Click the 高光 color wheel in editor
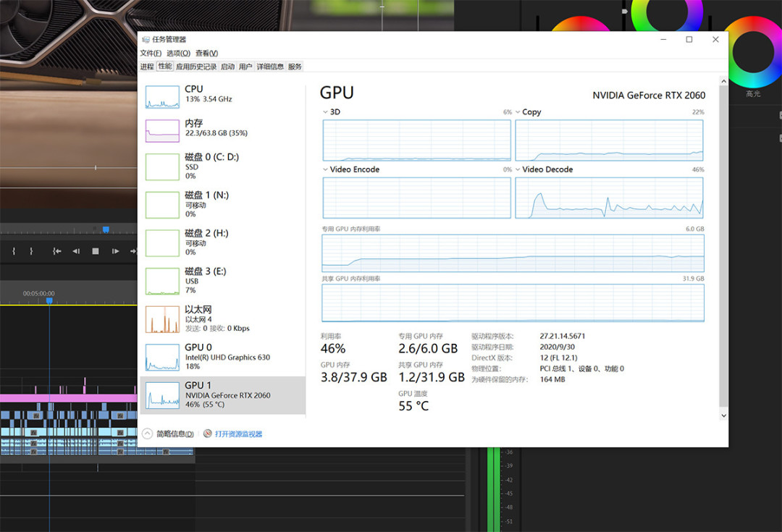 (754, 52)
